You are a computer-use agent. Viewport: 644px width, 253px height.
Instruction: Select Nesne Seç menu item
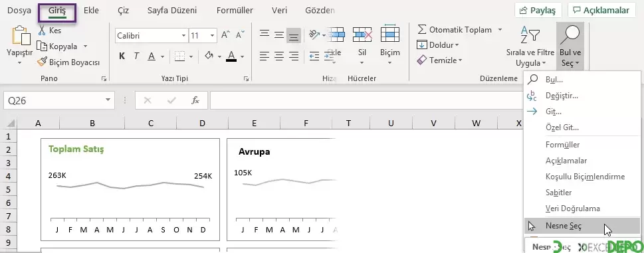coord(582,226)
